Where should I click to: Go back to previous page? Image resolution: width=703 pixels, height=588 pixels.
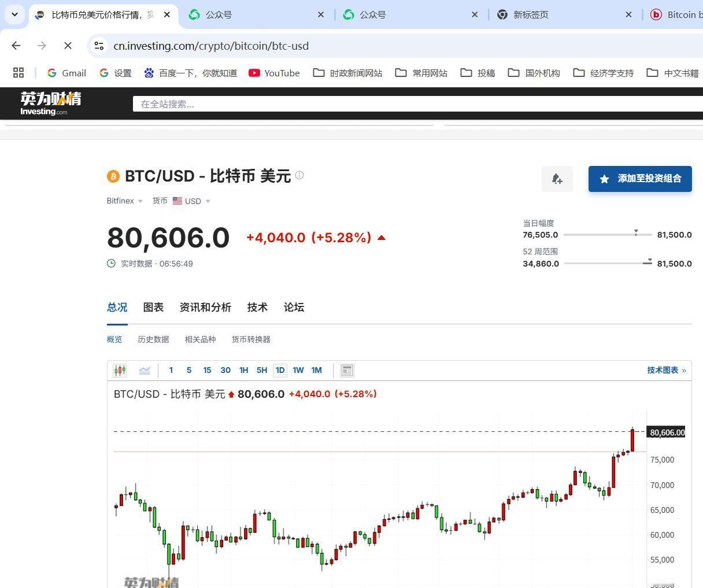[x=16, y=46]
